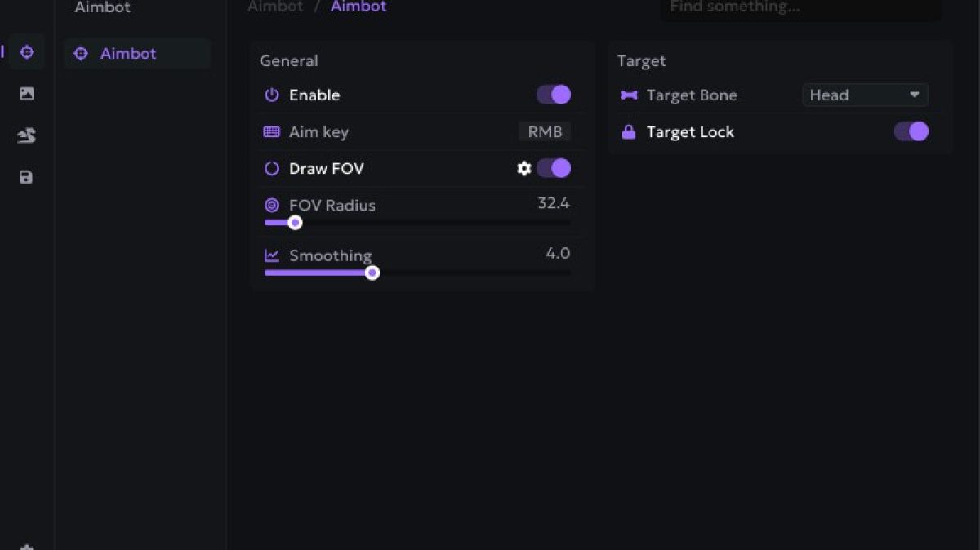Click the lock icon beside Target Lock
980x550 pixels.
629,132
